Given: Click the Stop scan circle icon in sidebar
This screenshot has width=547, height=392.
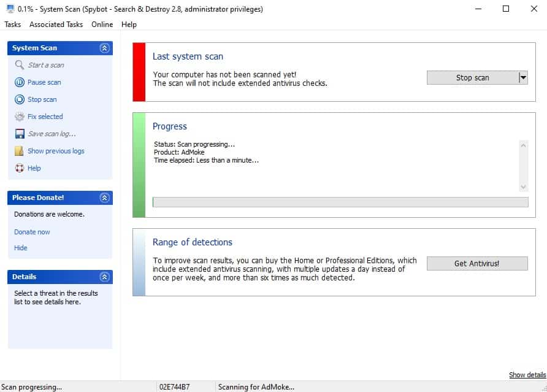Looking at the screenshot, I should click(x=20, y=99).
